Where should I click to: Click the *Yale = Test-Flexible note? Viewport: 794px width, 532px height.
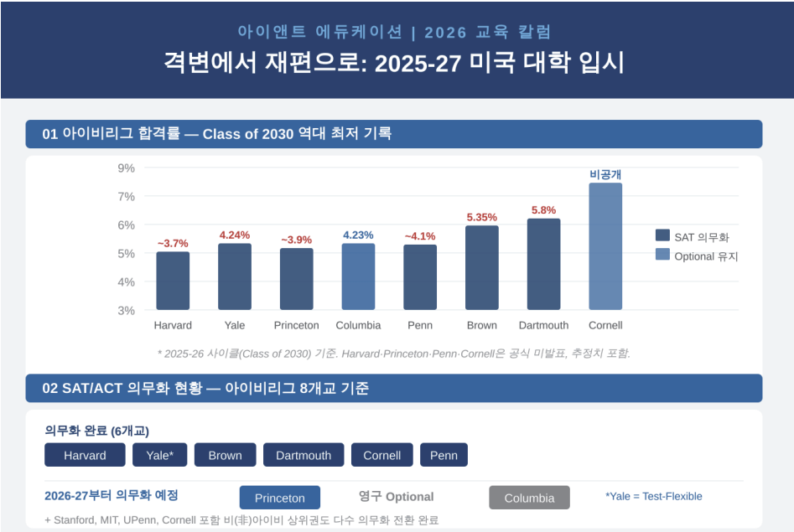coord(654,497)
